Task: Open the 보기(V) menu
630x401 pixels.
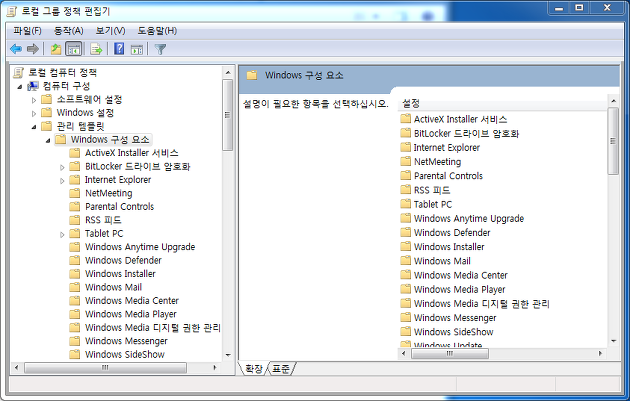Action: point(110,31)
